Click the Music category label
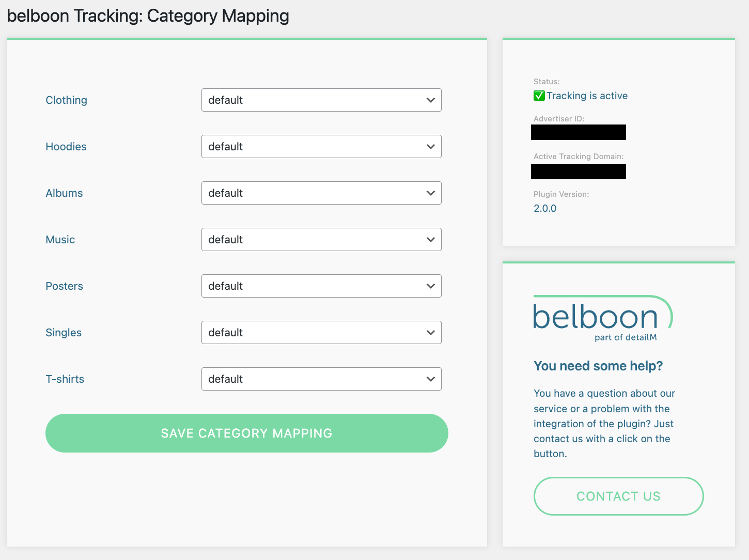This screenshot has height=560, width=749. pos(60,240)
